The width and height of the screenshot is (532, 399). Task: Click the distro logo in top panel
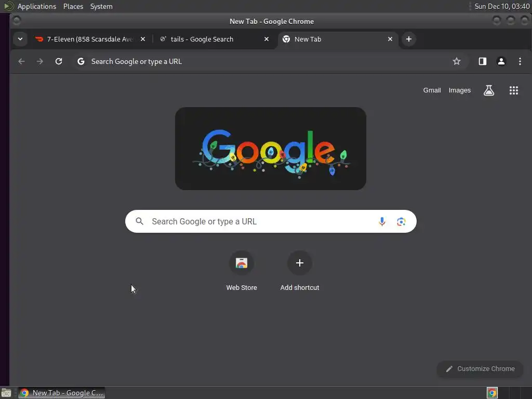point(8,6)
